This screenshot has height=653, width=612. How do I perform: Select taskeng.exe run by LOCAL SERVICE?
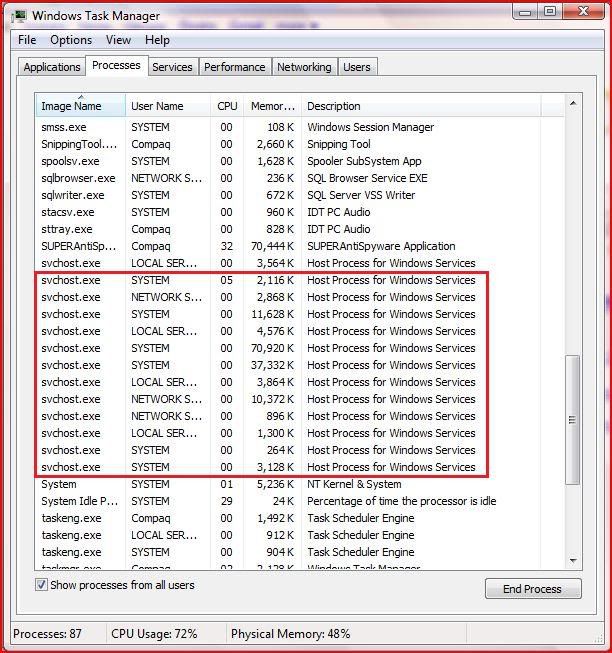coord(300,535)
